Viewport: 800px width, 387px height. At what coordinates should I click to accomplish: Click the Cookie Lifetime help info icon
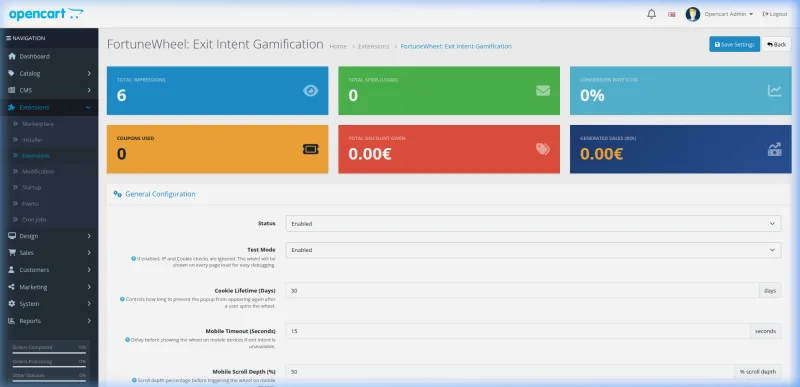(x=122, y=299)
